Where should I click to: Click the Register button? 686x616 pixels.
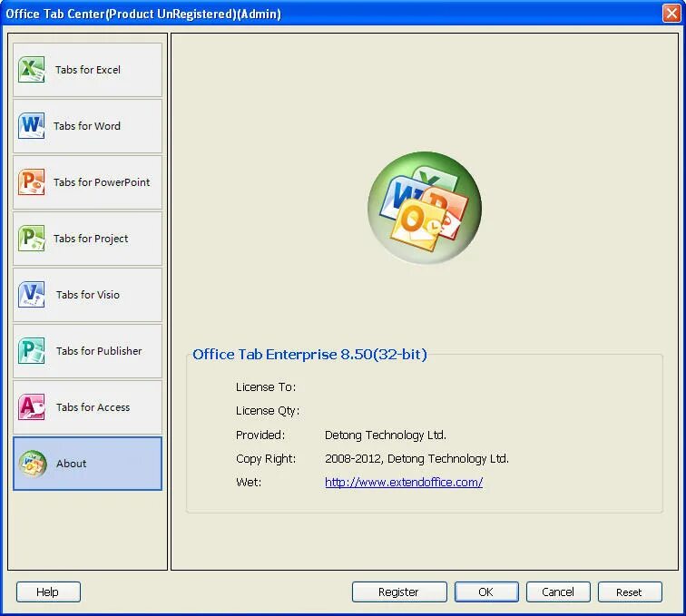(399, 592)
